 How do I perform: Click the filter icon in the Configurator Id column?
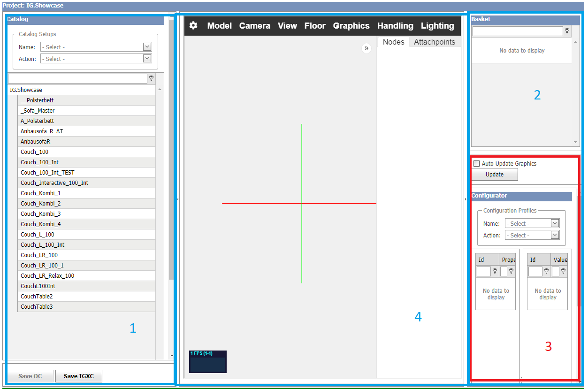coord(495,271)
